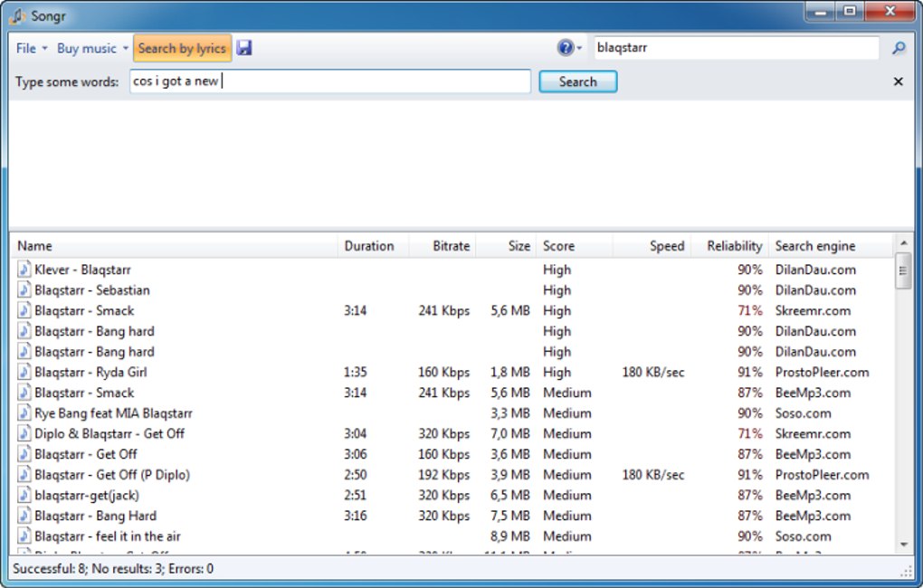
Task: Sort results by Bitrate column header
Action: click(x=442, y=246)
